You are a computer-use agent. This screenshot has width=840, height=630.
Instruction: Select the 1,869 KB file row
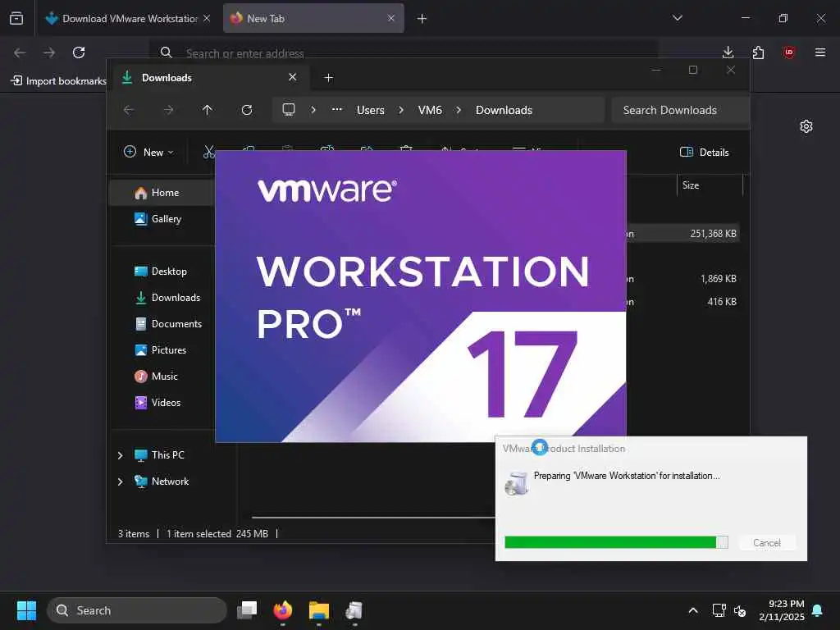click(x=682, y=279)
